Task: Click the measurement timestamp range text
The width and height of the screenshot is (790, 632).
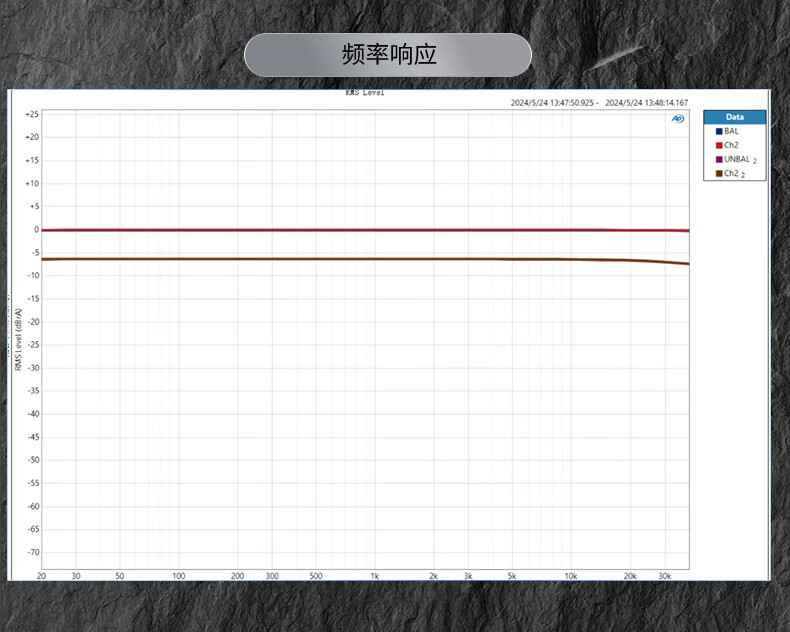Action: click(x=599, y=102)
